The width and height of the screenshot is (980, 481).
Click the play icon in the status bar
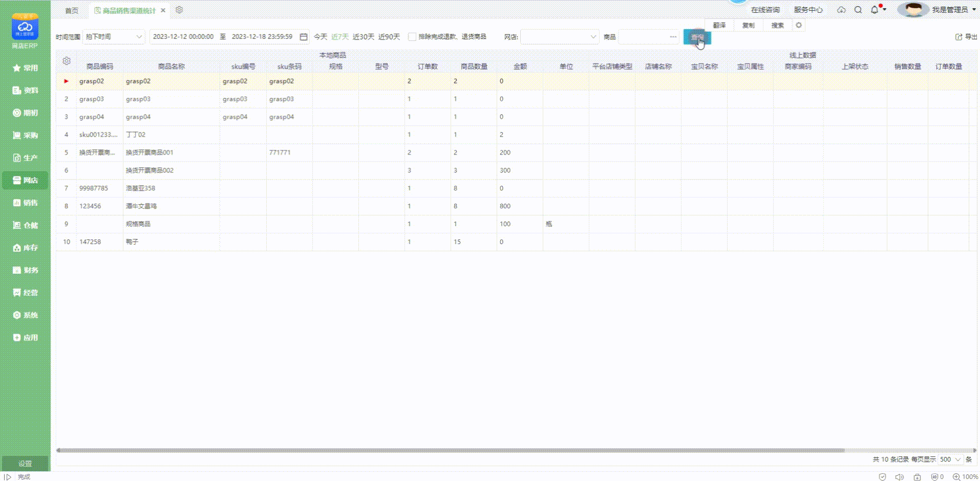[x=8, y=476]
